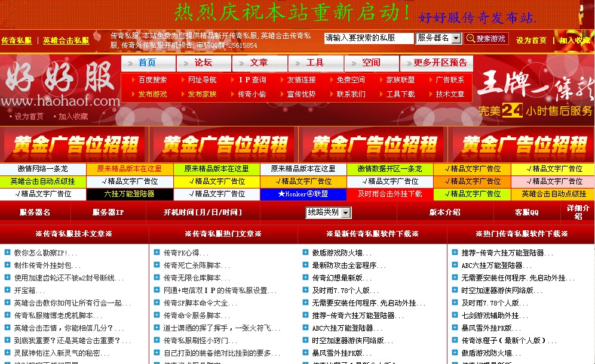The image size is (595, 364).
Task: Click the blue ★Honker®联盟 ad cell
Action: point(305,194)
